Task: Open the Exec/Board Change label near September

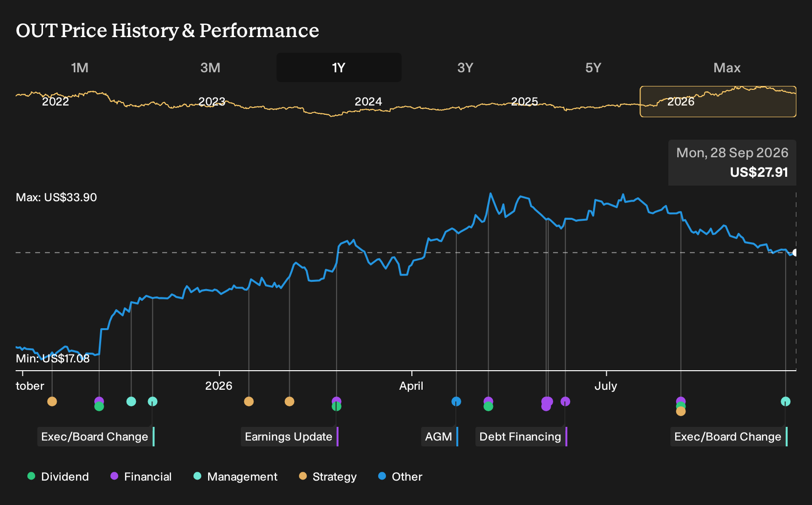Action: tap(729, 437)
